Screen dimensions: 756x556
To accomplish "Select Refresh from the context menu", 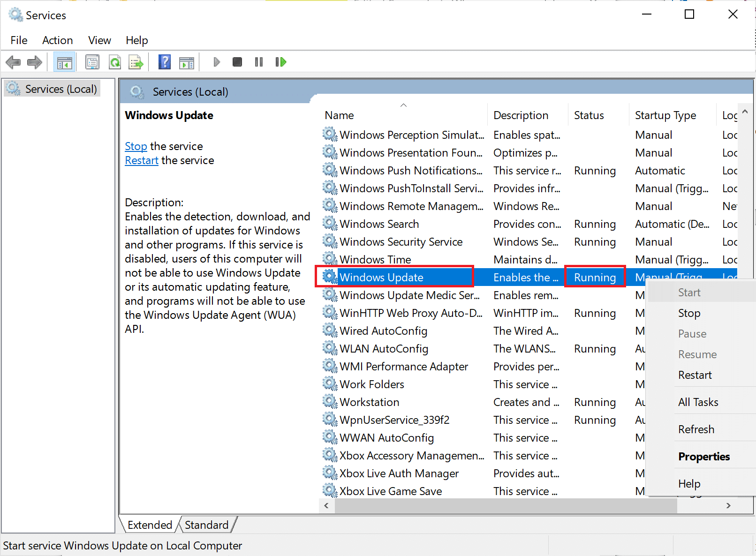I will coord(696,428).
